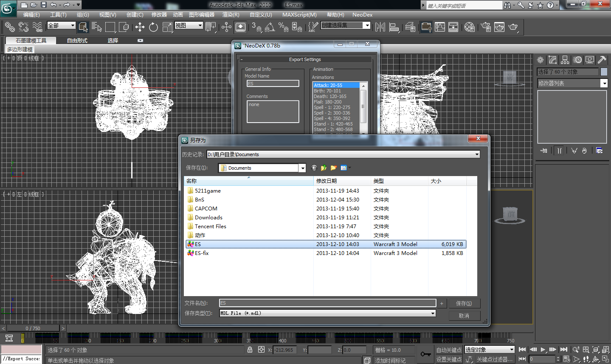
Task: Open Hierarchy panel tab in command panel
Action: [565, 60]
